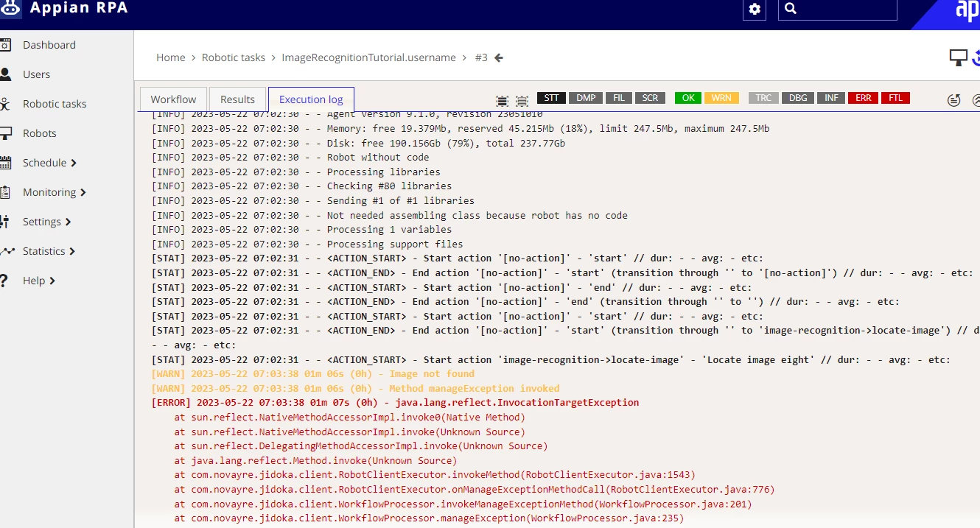The height and width of the screenshot is (528, 980).
Task: Toggle the green OK filter
Action: pos(688,98)
